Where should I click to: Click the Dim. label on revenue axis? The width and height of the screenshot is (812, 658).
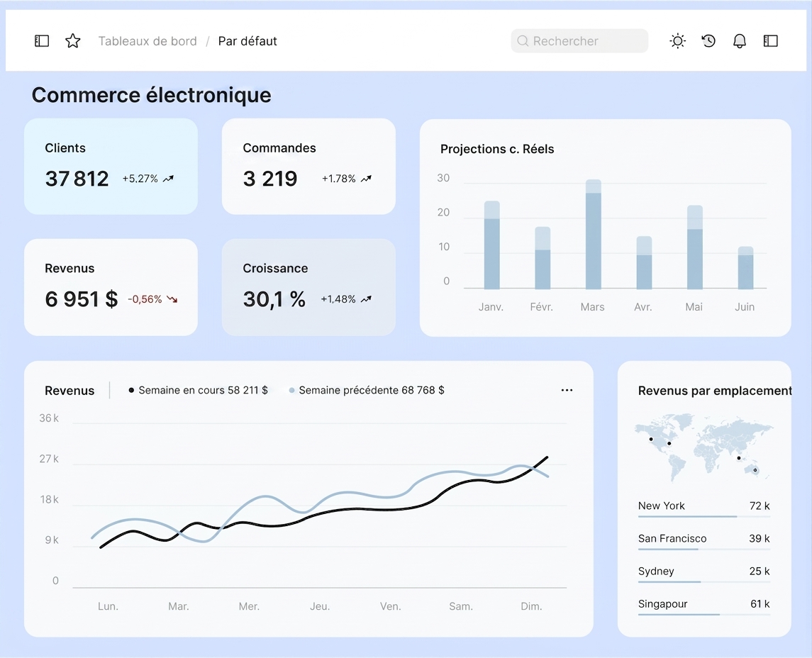tap(531, 606)
